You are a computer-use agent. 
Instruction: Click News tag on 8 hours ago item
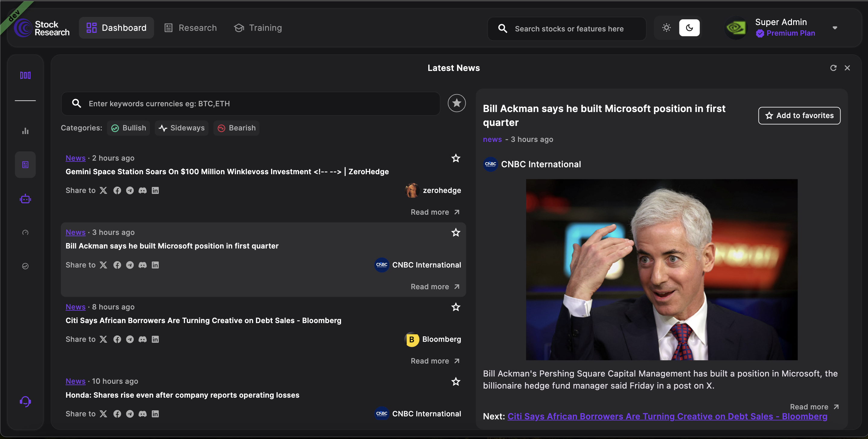75,307
